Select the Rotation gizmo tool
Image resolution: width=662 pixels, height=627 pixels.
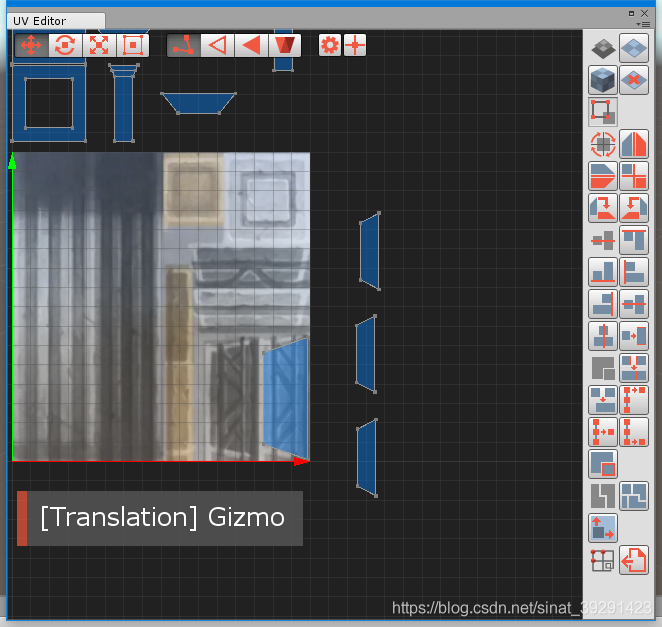click(65, 45)
